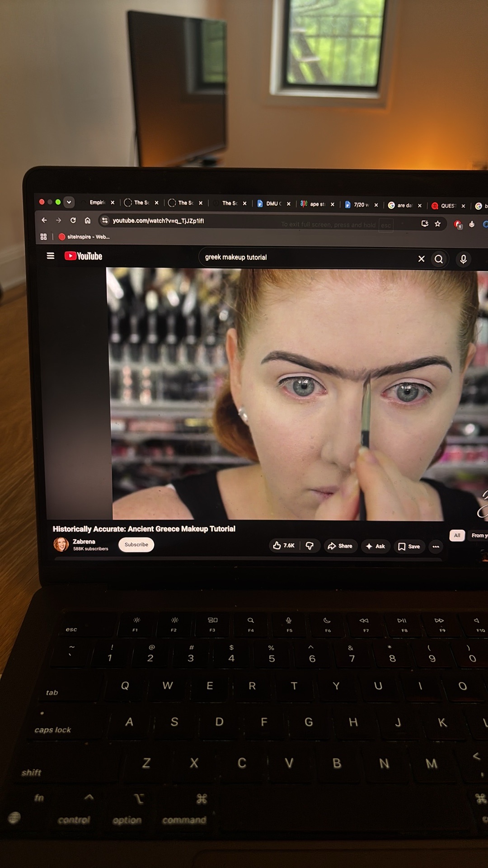Save the video to a playlist

click(x=409, y=547)
